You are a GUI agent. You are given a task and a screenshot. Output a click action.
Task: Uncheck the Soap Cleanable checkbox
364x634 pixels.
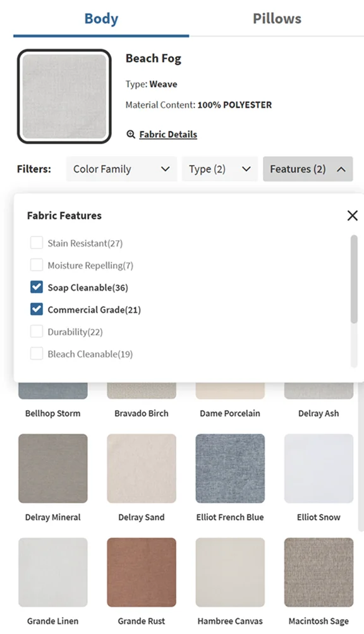pyautogui.click(x=37, y=288)
